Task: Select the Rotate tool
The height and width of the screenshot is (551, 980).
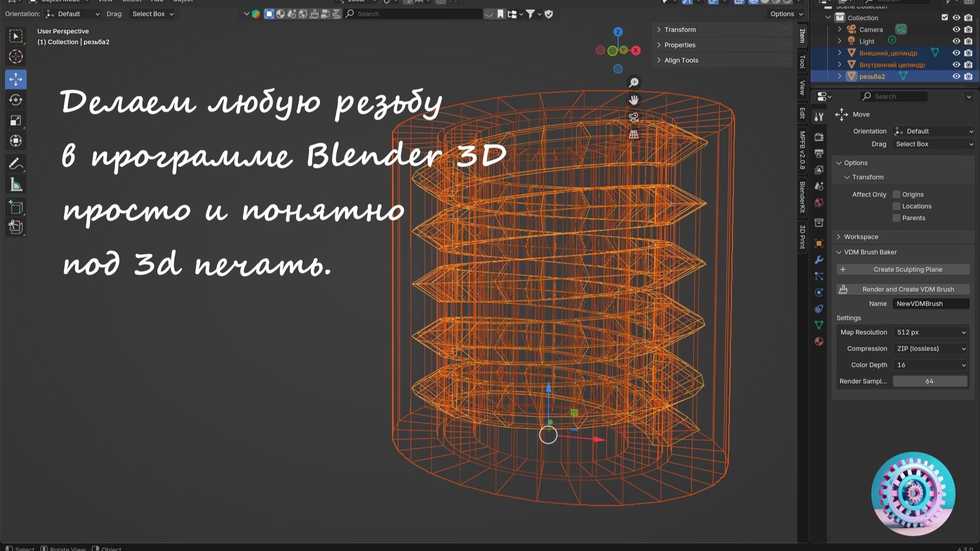Action: (16, 100)
